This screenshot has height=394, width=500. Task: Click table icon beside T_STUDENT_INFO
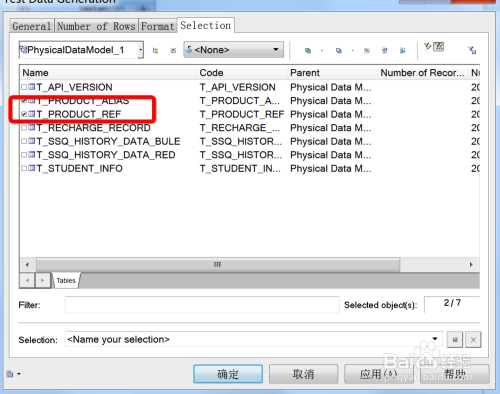(x=32, y=168)
